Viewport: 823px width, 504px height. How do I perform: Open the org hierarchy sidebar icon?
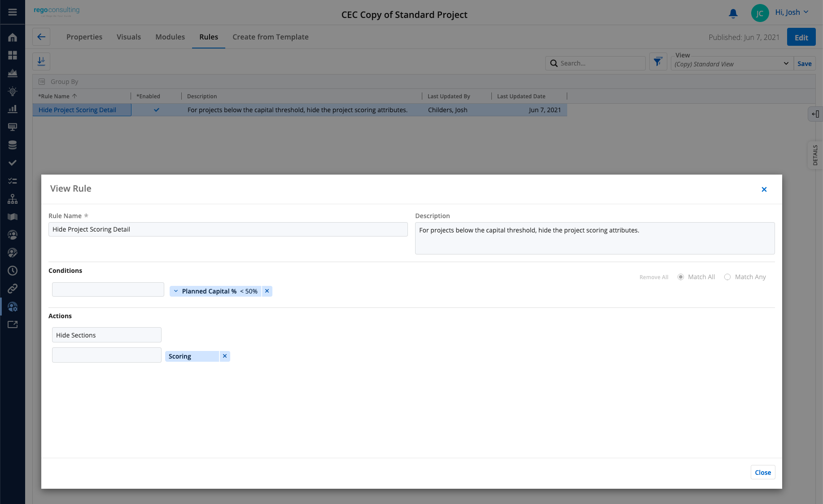pyautogui.click(x=13, y=199)
